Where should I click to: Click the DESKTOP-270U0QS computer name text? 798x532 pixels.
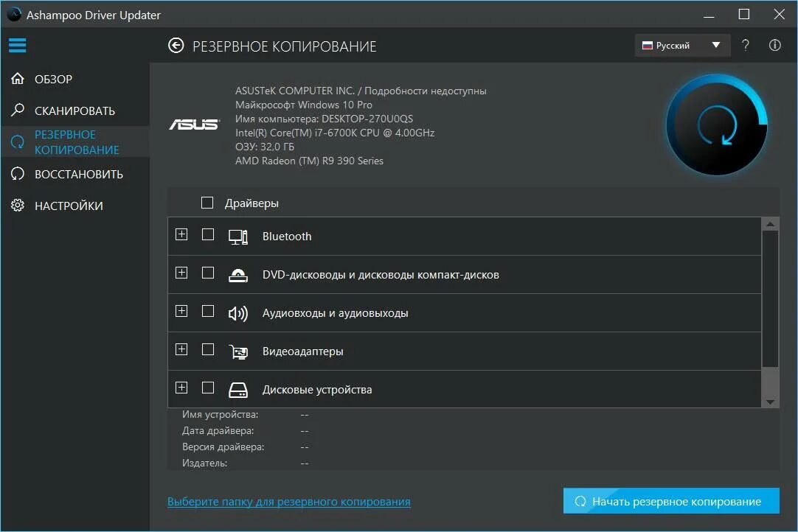click(367, 119)
